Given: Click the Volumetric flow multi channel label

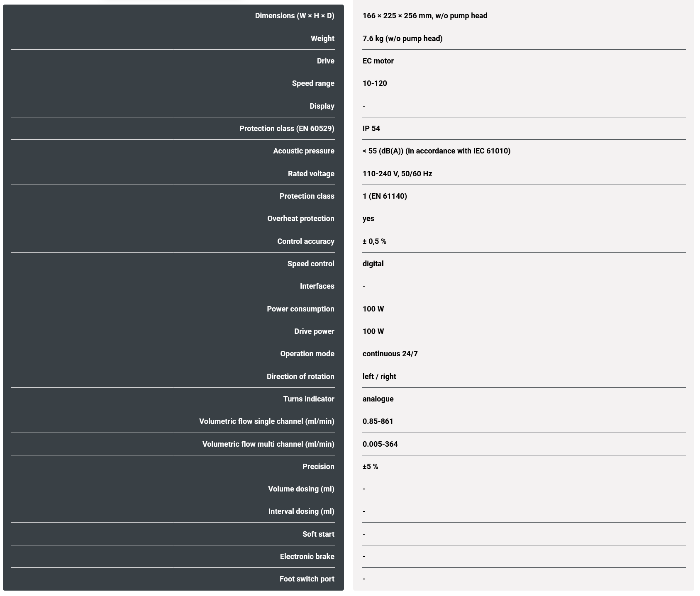Looking at the screenshot, I should 268,444.
